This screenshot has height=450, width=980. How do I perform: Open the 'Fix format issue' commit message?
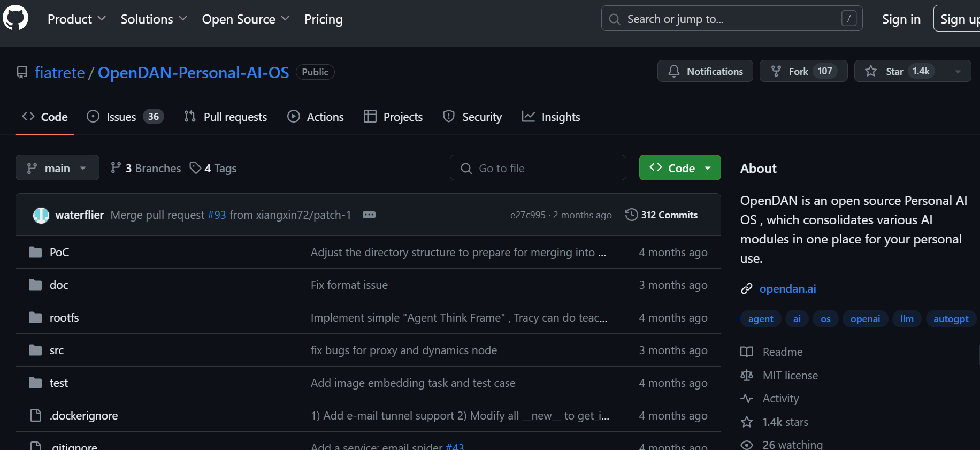[349, 285]
